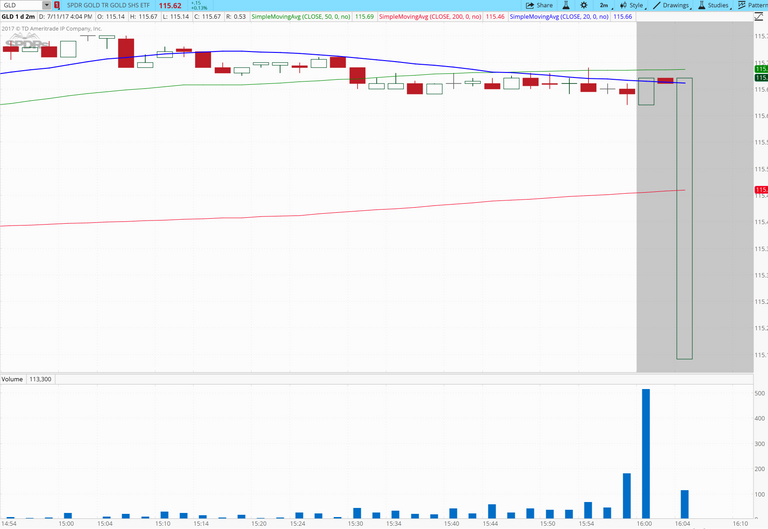Open the flask icon next to Share
Image resolution: width=768 pixels, height=529 pixels.
[566, 5]
